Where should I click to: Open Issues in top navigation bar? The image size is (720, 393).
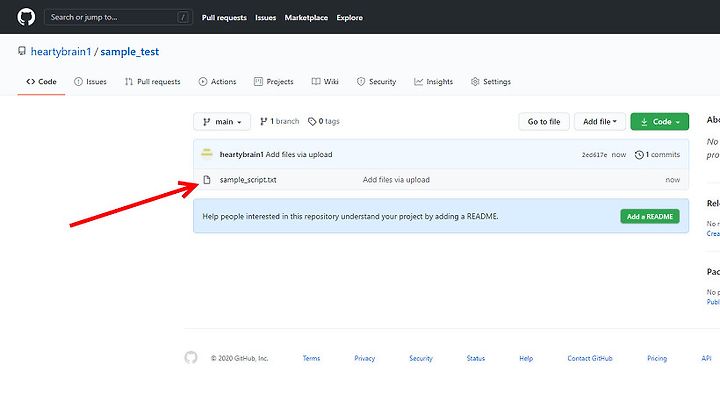click(x=265, y=17)
